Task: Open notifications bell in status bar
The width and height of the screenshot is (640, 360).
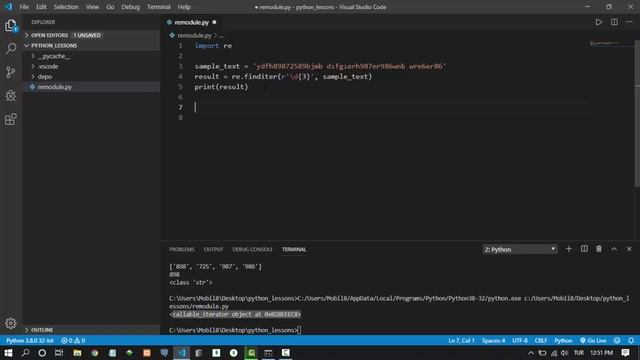Action: click(631, 340)
